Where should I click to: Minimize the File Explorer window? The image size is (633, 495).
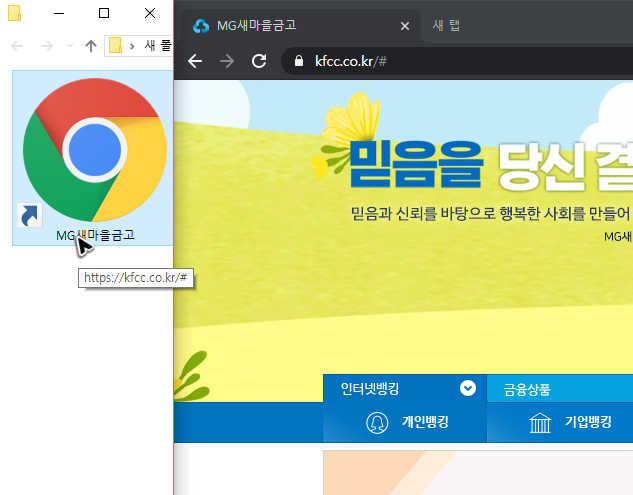(59, 13)
